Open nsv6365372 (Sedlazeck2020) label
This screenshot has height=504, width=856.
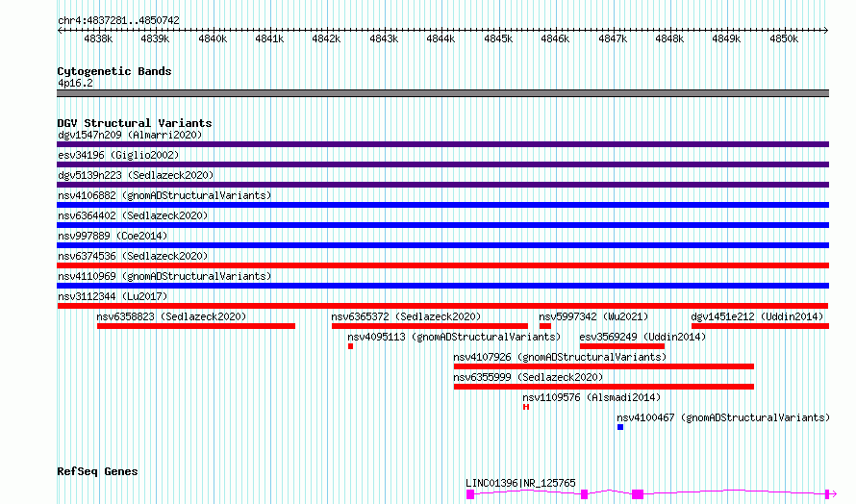coord(406,316)
